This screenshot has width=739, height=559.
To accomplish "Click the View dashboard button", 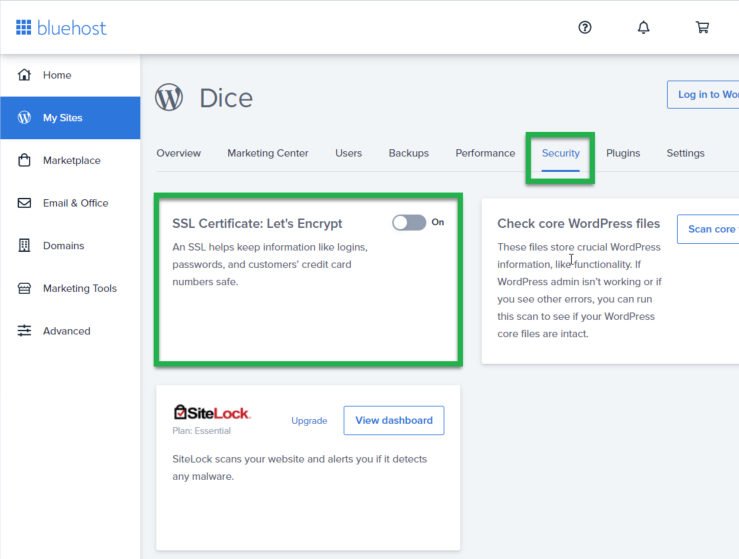I will pyautogui.click(x=393, y=420).
